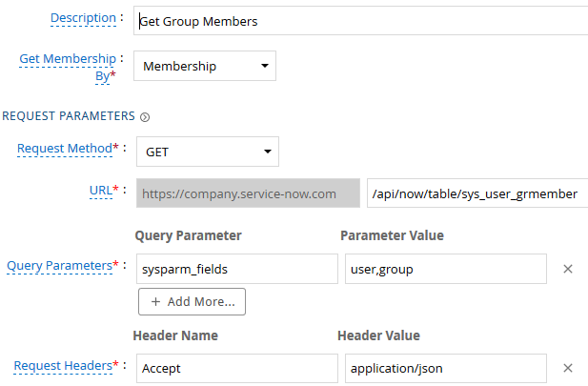Click the disabled base URL field
This screenshot has width=588, height=386.
(248, 193)
